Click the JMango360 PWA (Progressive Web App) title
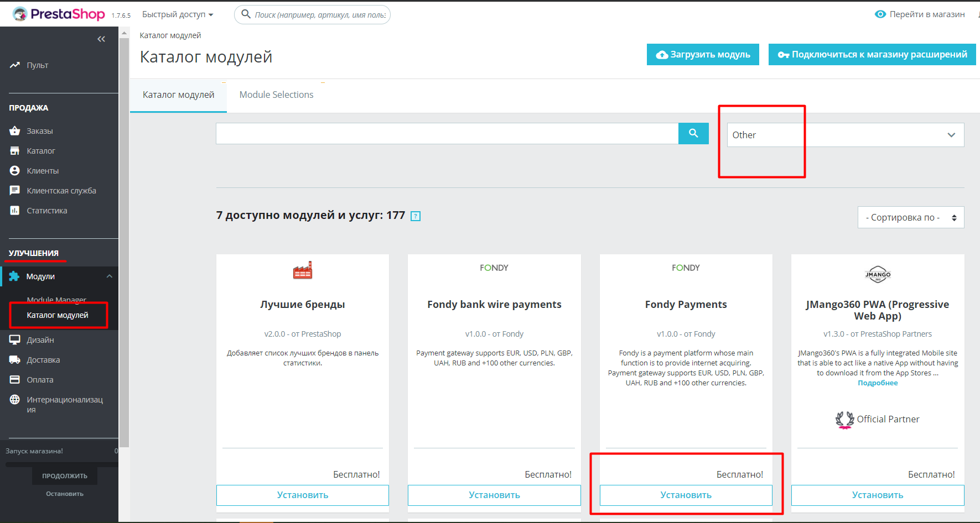Viewport: 980px width, 523px height. pyautogui.click(x=878, y=310)
